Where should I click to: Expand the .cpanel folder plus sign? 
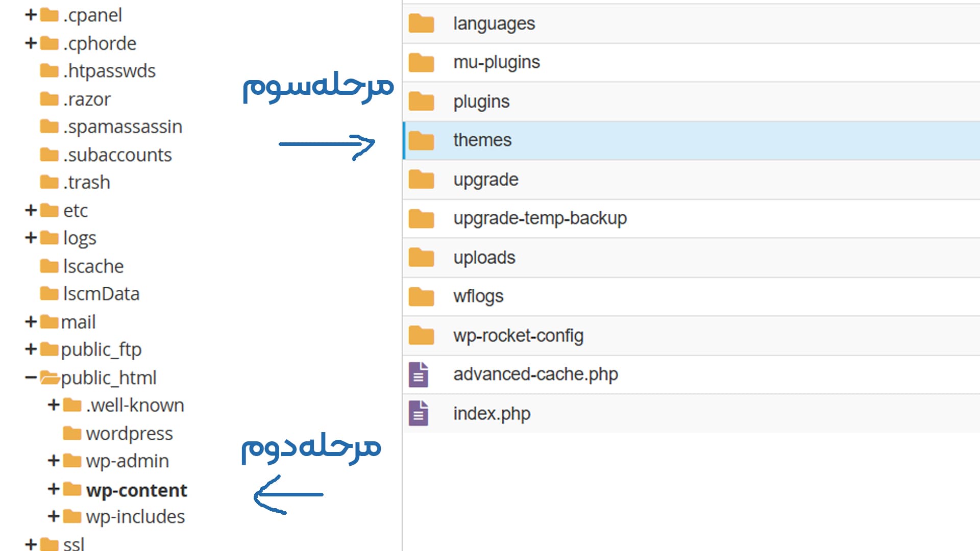31,15
